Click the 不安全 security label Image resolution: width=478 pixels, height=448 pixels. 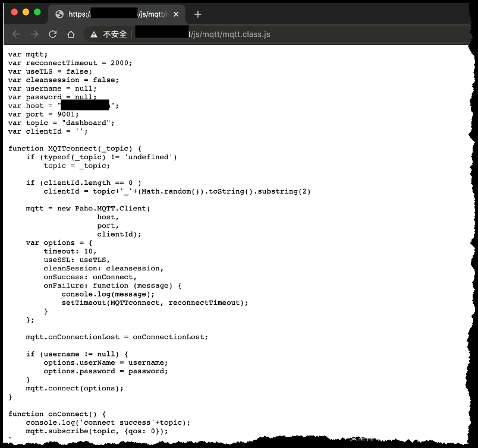115,34
